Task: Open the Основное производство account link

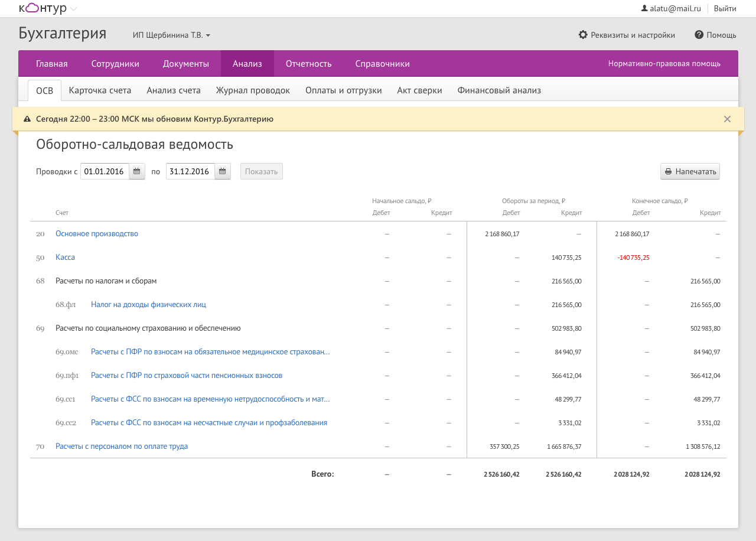Action: [97, 234]
